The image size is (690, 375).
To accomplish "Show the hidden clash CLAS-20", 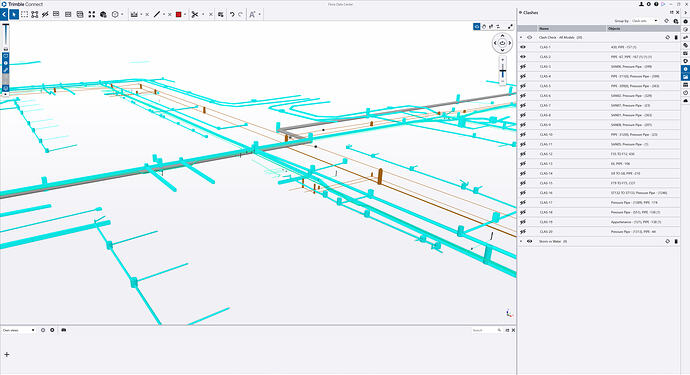I will (523, 232).
